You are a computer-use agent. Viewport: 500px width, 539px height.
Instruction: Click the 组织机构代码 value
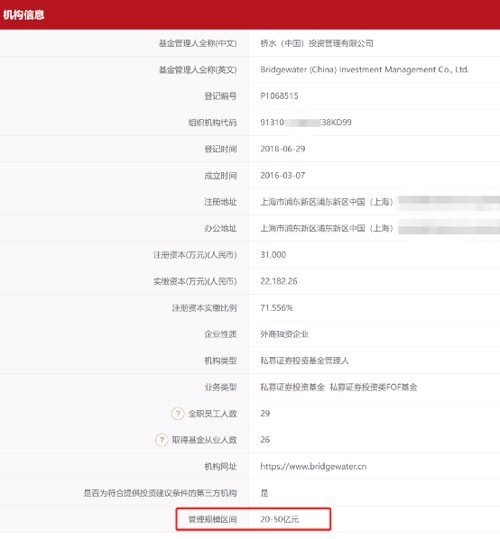tap(306, 122)
